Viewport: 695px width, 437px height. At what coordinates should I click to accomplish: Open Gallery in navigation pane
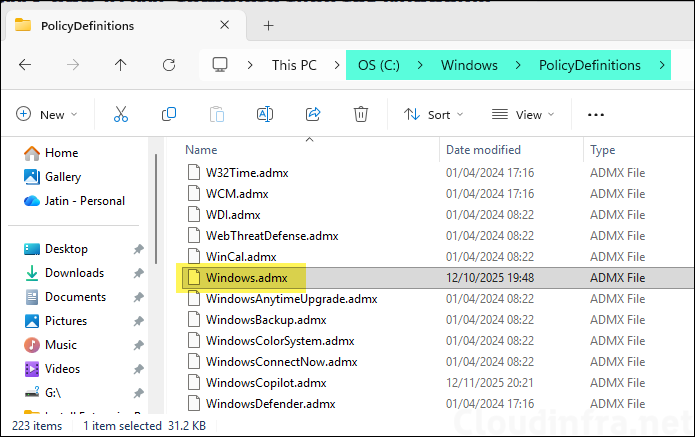tap(52, 177)
